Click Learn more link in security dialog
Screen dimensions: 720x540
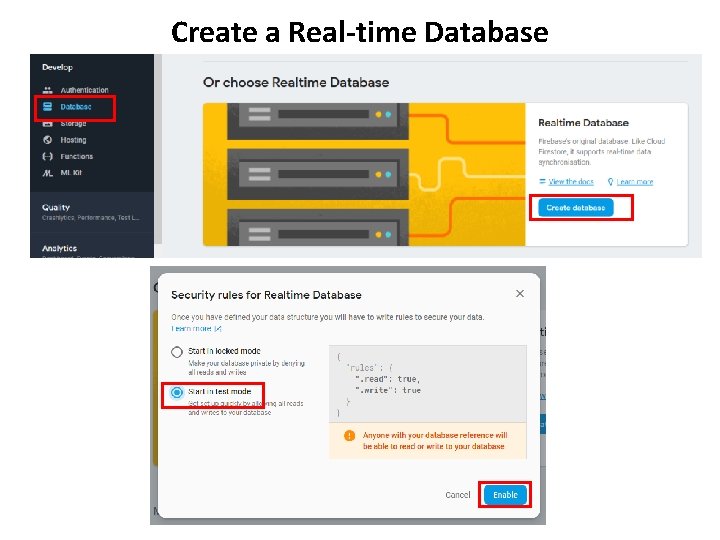click(x=196, y=329)
